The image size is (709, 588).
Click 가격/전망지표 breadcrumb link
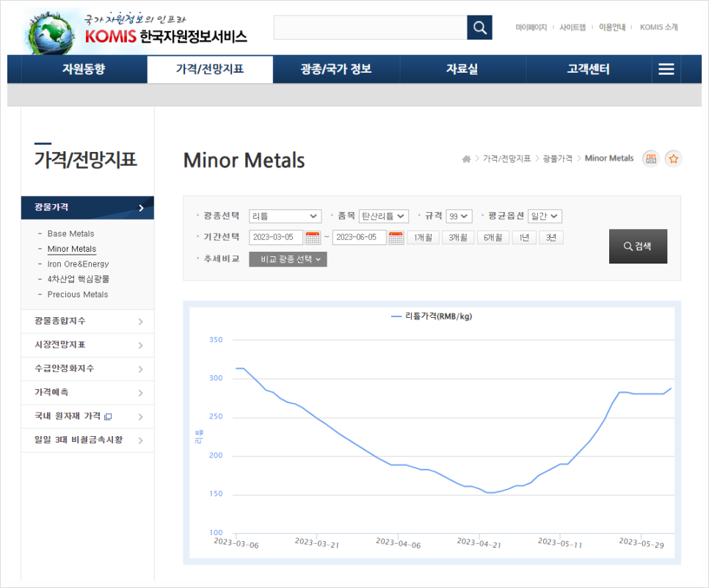click(x=507, y=159)
